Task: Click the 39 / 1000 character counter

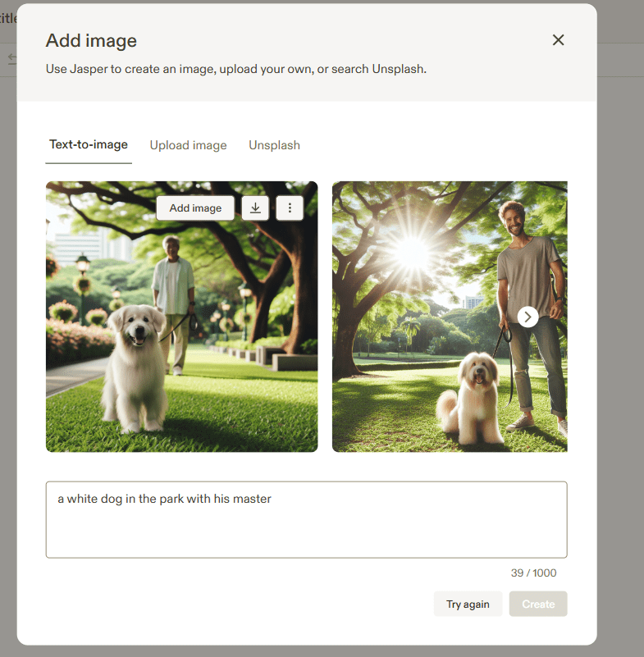Action: coord(533,573)
